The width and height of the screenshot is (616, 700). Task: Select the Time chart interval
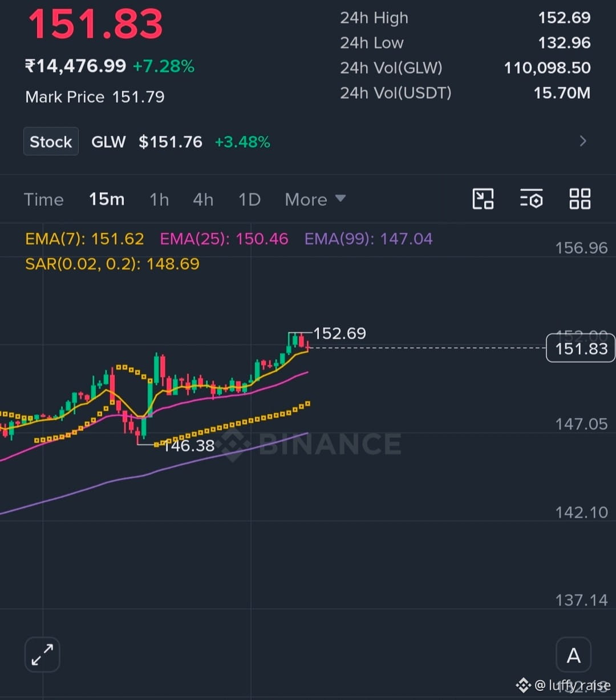pos(44,200)
